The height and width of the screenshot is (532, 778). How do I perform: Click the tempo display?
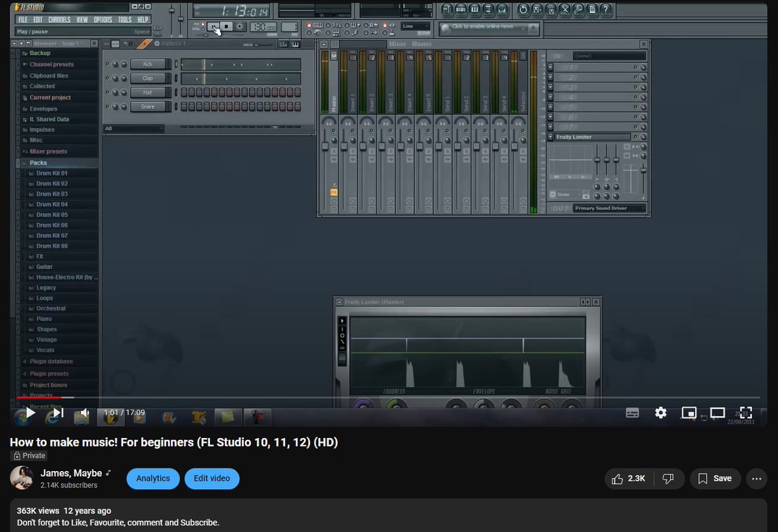(x=263, y=27)
